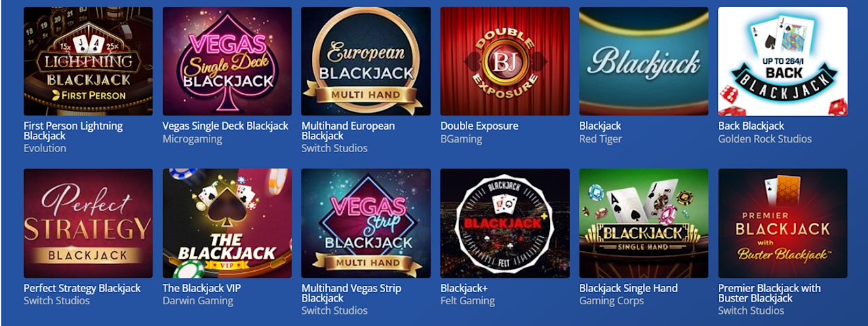This screenshot has height=326, width=868.
Task: Launch Multihand European Blackjack tile
Action: pos(366,61)
